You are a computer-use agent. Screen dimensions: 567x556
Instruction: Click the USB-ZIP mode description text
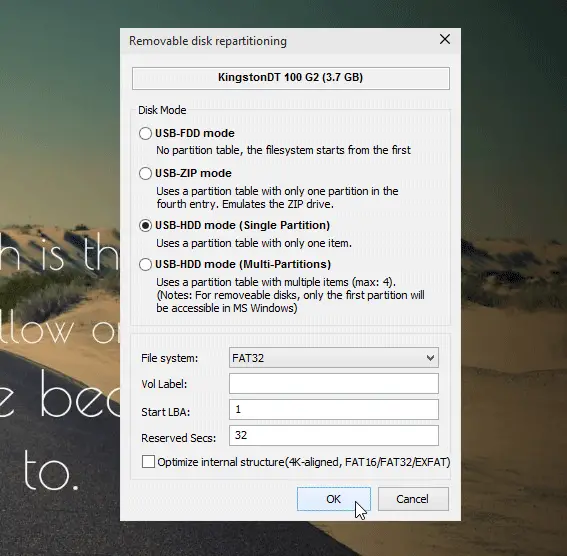pos(277,197)
